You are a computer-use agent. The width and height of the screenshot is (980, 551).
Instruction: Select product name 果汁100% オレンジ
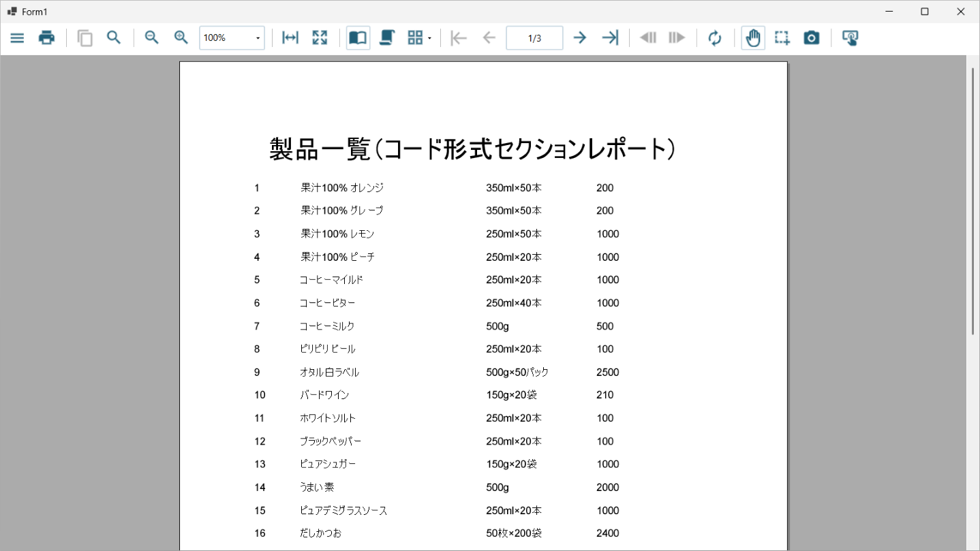click(x=342, y=188)
